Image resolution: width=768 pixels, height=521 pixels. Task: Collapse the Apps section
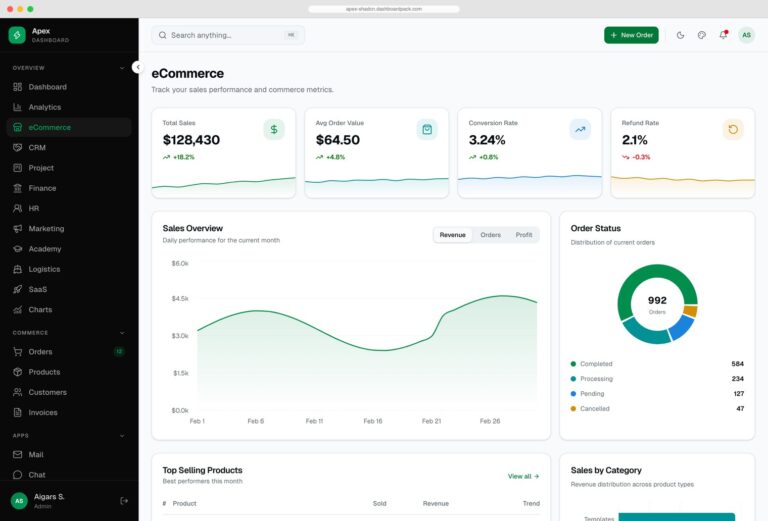(122, 436)
